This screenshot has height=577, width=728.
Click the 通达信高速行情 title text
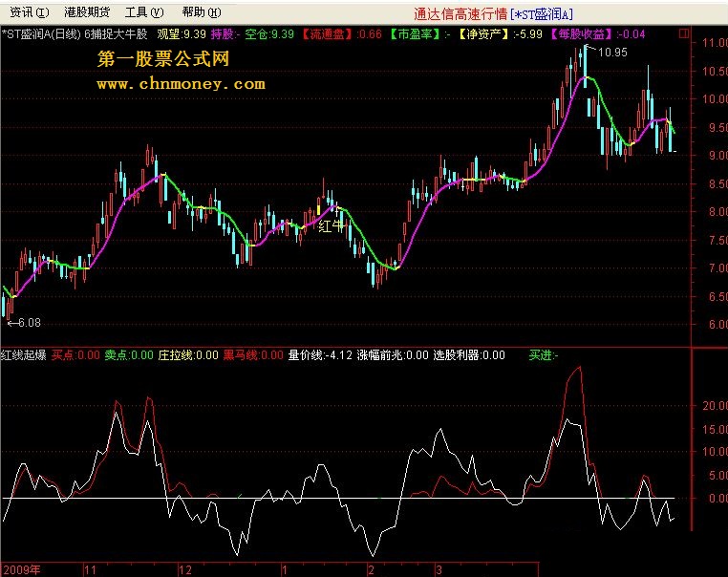point(460,14)
